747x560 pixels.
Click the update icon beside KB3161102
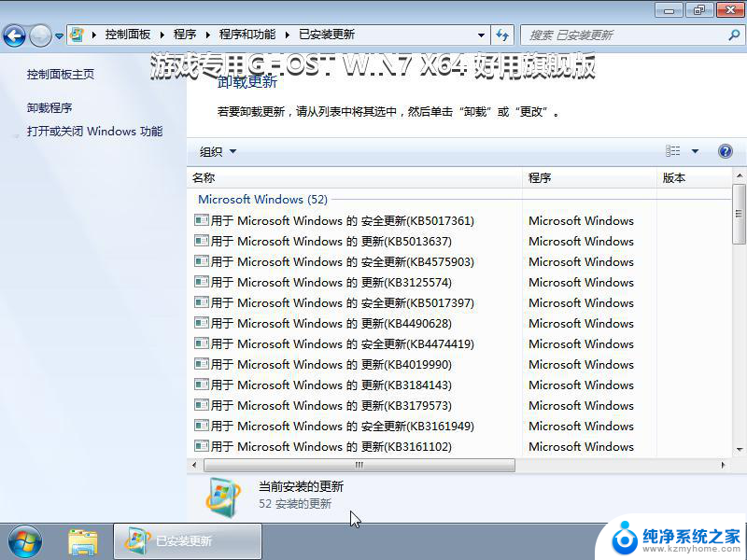pos(202,445)
